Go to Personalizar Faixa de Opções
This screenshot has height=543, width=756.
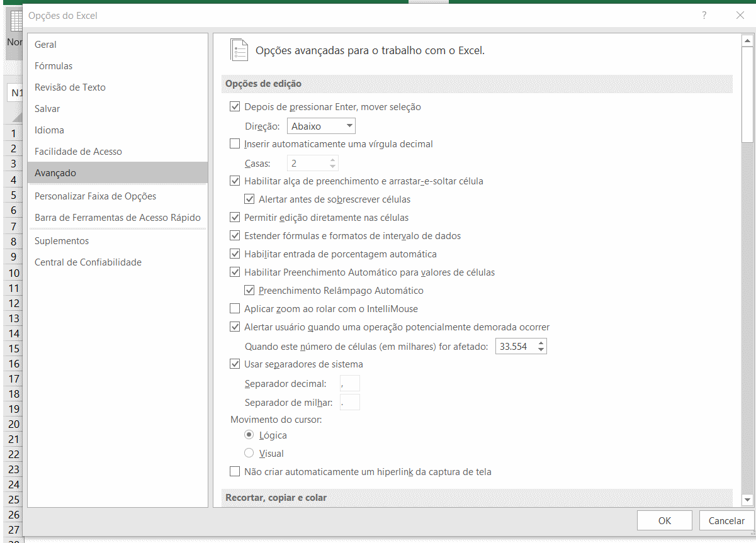(95, 196)
